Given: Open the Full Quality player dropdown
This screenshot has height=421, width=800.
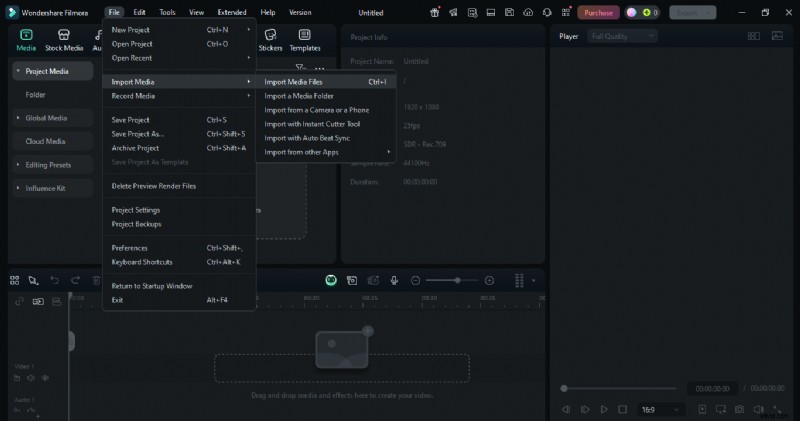Looking at the screenshot, I should tap(621, 36).
